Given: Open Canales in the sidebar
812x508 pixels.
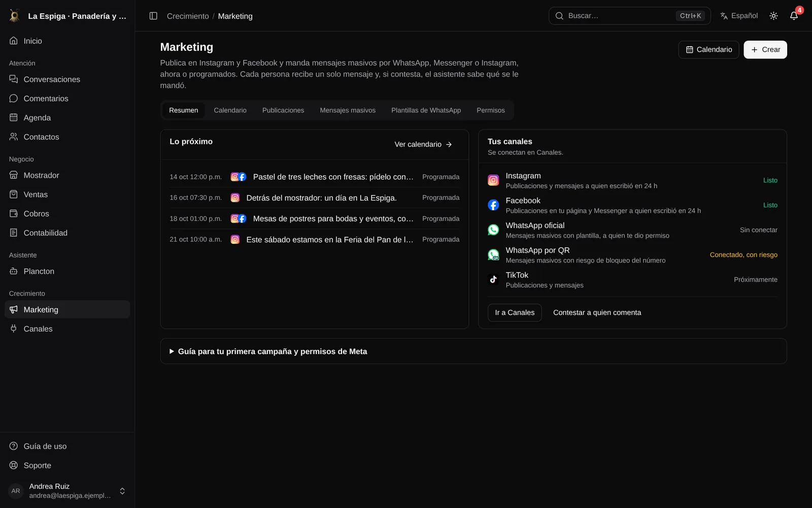Looking at the screenshot, I should point(67,329).
